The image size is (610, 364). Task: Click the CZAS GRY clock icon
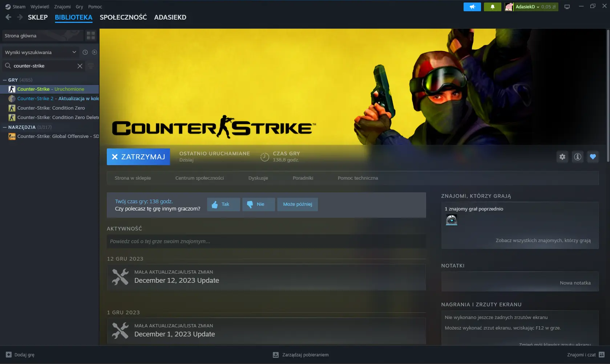265,157
